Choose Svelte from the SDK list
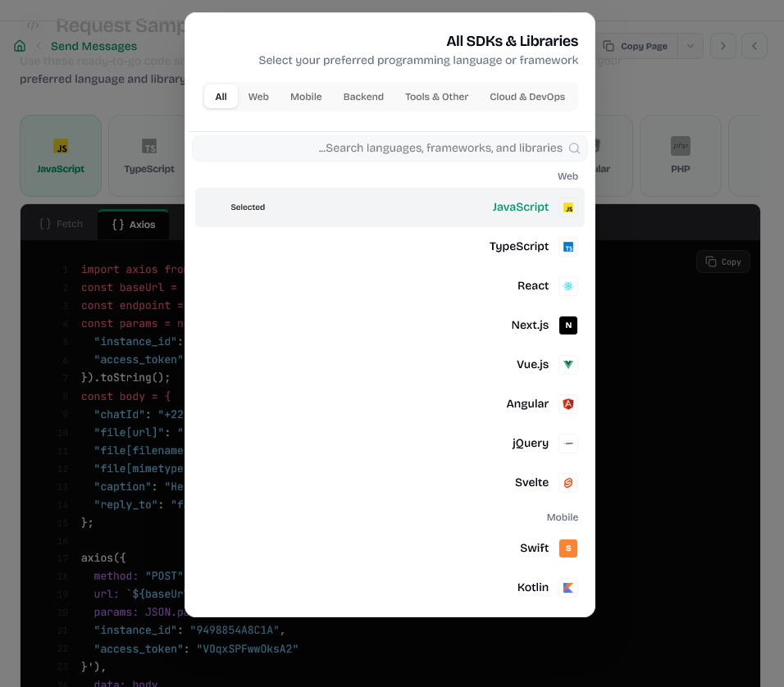 [x=390, y=483]
